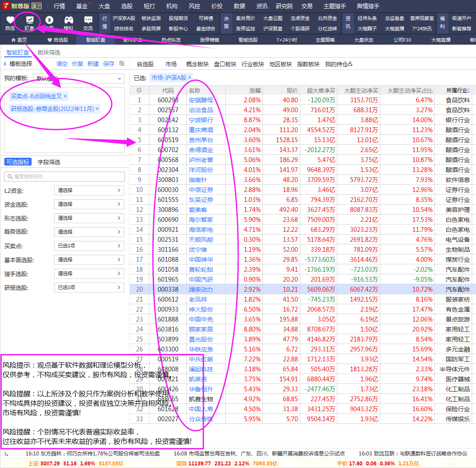Viewport: 476px width, 468px height.
Task: Open the 盯盘 monitor chart icon
Action: [x=29, y=20]
